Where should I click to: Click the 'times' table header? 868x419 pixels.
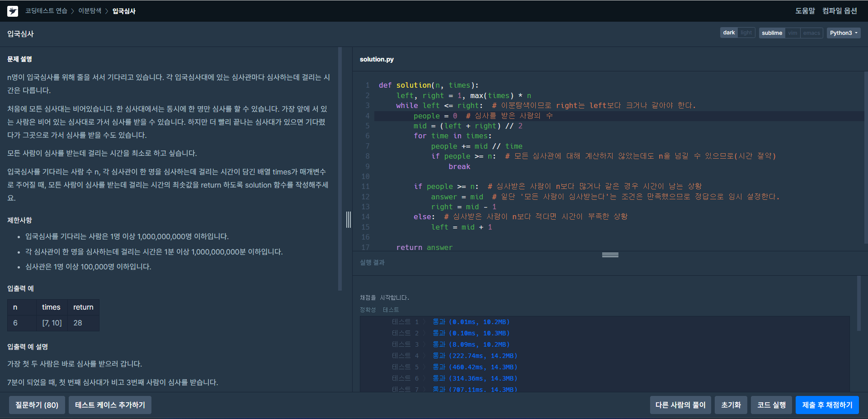coord(51,307)
